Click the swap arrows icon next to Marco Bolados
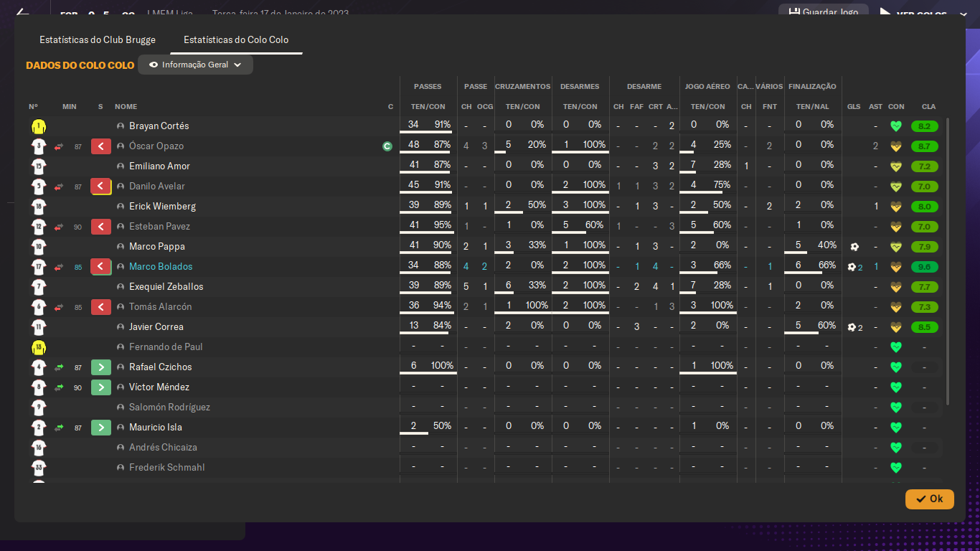This screenshot has width=980, height=551. click(x=59, y=267)
